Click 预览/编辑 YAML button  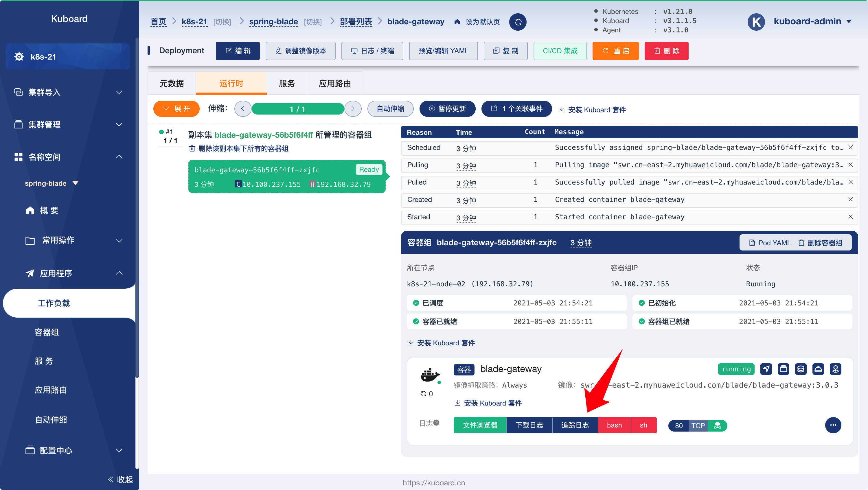pyautogui.click(x=443, y=51)
